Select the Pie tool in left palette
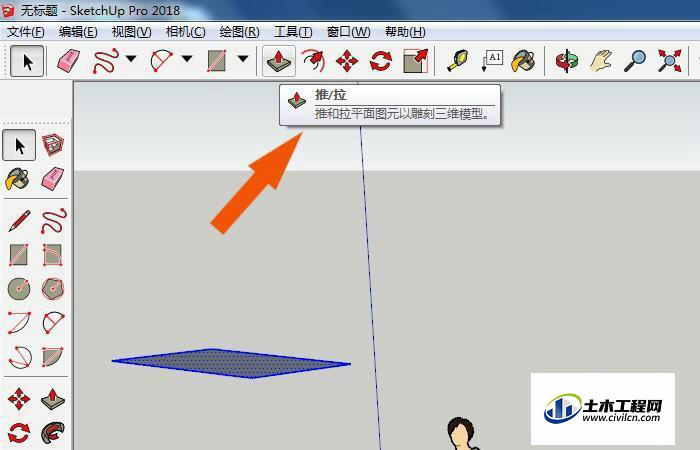The height and width of the screenshot is (450, 700). click(53, 357)
